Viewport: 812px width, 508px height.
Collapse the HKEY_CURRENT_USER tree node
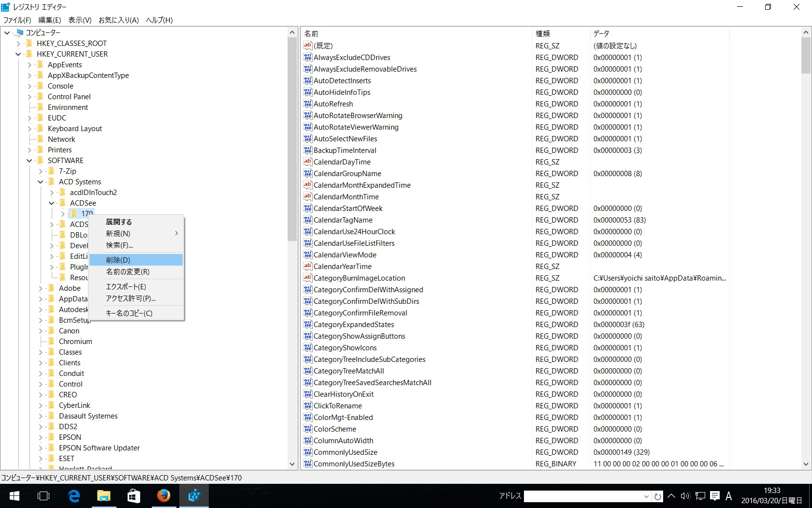(18, 54)
